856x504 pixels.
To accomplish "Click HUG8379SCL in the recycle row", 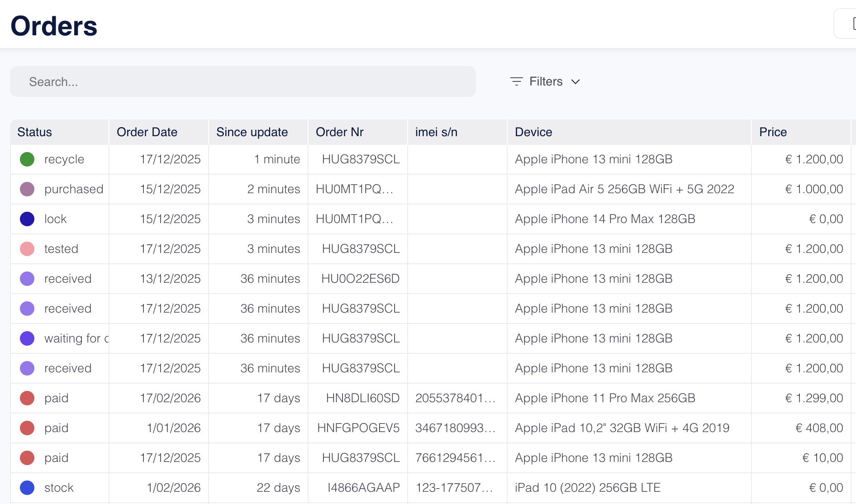I will 361,159.
